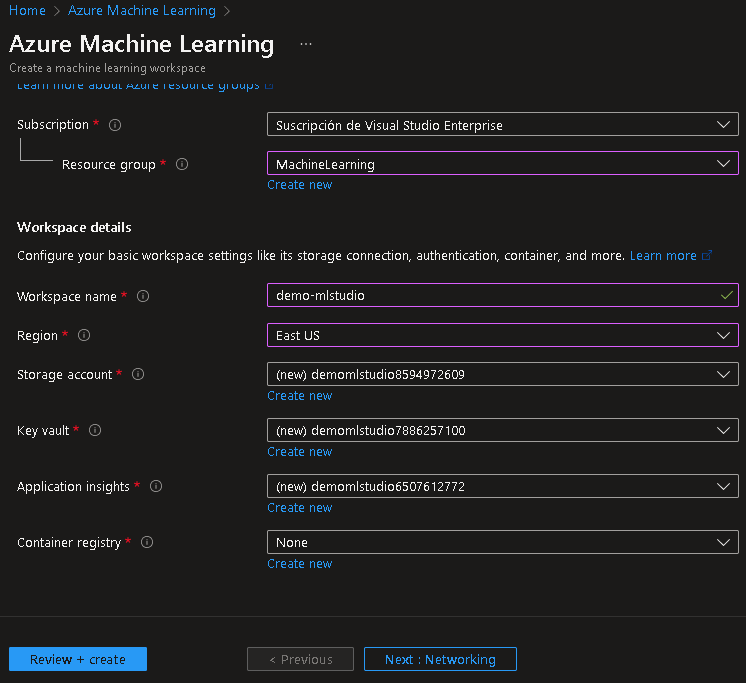This screenshot has width=746, height=683.
Task: Click the Workspace details heading
Action: 74,227
